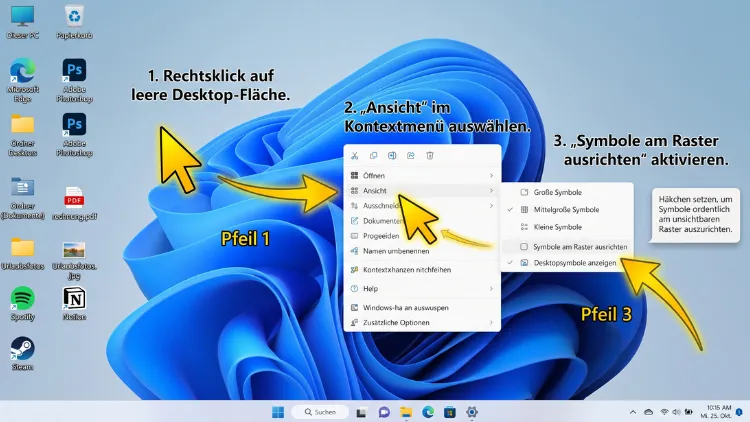Expand the chevron next to Help
750x422 pixels.
pos(491,289)
